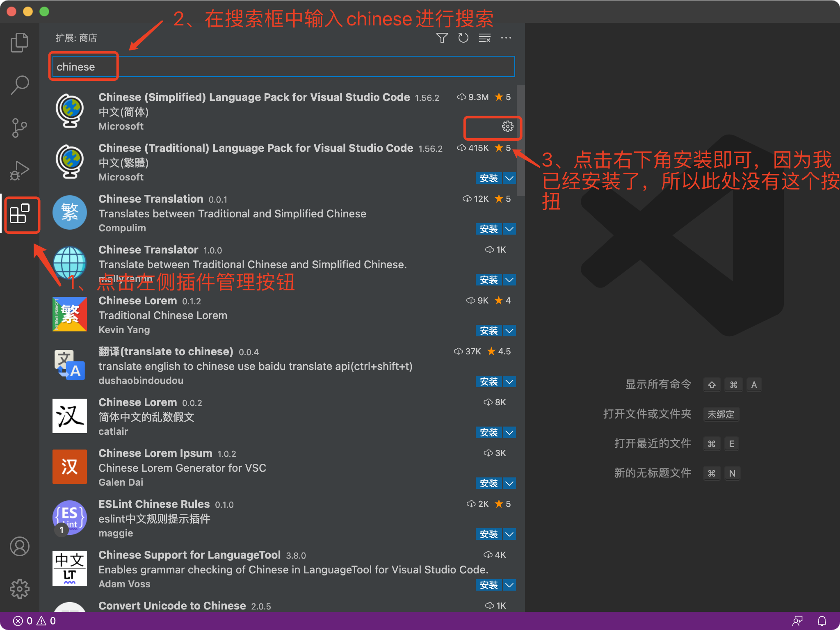Open filter icon in Extensions panel header

pyautogui.click(x=442, y=38)
